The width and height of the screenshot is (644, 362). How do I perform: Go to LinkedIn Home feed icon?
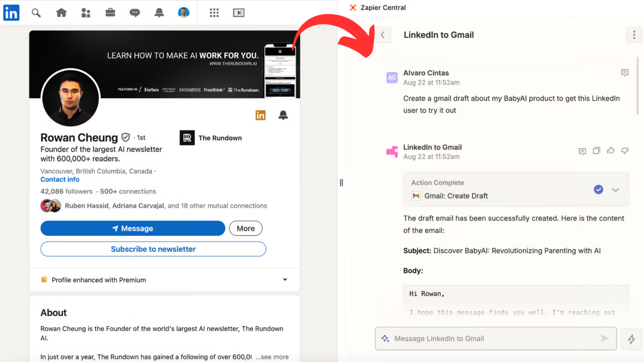point(61,13)
